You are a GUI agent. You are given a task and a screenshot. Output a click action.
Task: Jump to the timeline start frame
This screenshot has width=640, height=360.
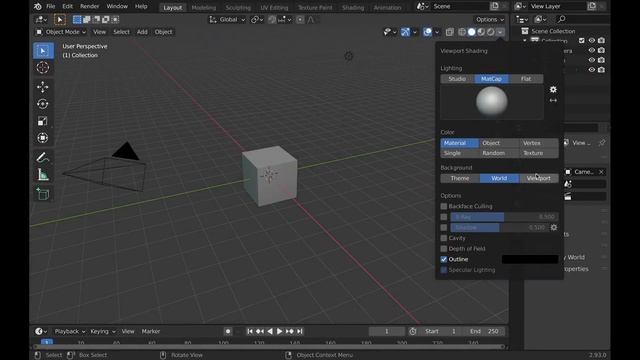tap(250, 331)
